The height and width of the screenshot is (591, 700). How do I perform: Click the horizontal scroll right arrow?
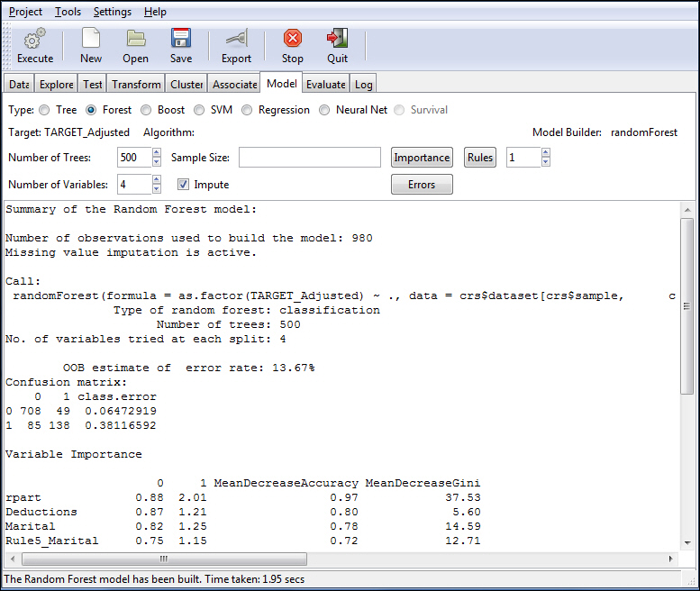[670, 559]
